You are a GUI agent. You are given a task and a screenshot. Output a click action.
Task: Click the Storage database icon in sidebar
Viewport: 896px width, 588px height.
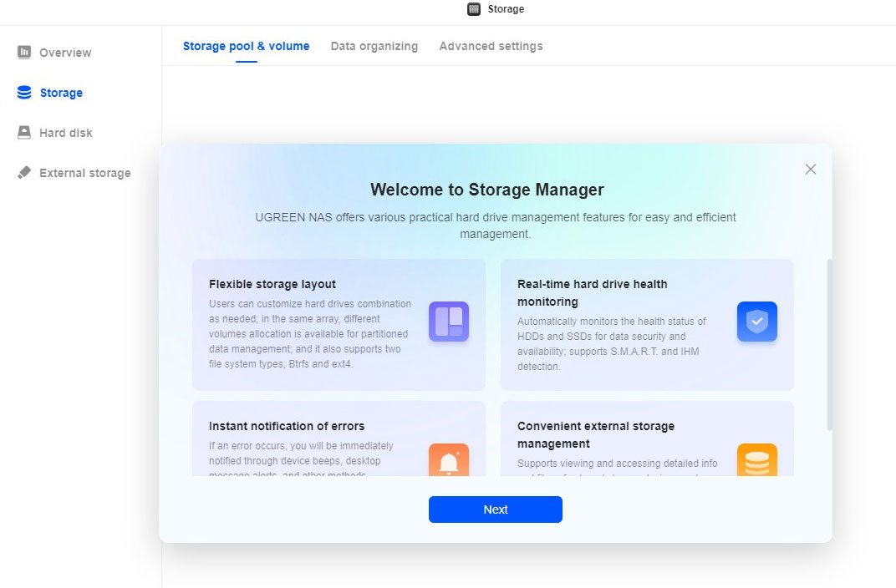tap(24, 93)
